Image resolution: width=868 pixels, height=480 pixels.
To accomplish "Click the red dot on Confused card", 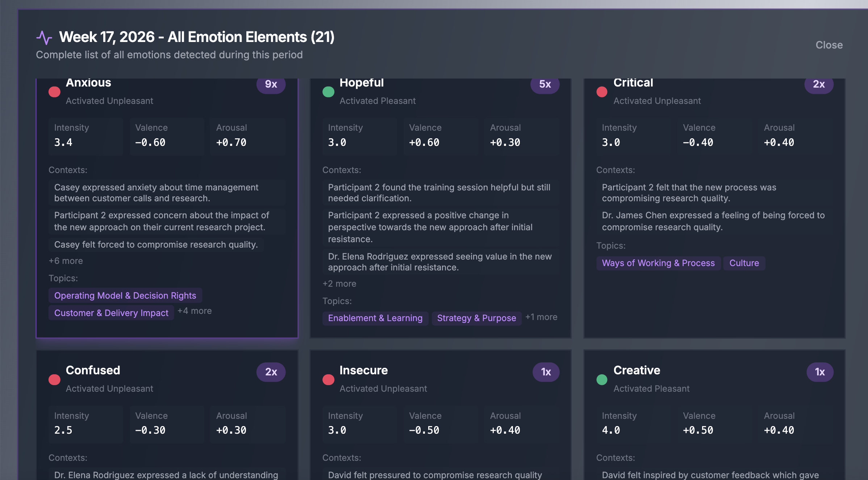I will coord(54,379).
